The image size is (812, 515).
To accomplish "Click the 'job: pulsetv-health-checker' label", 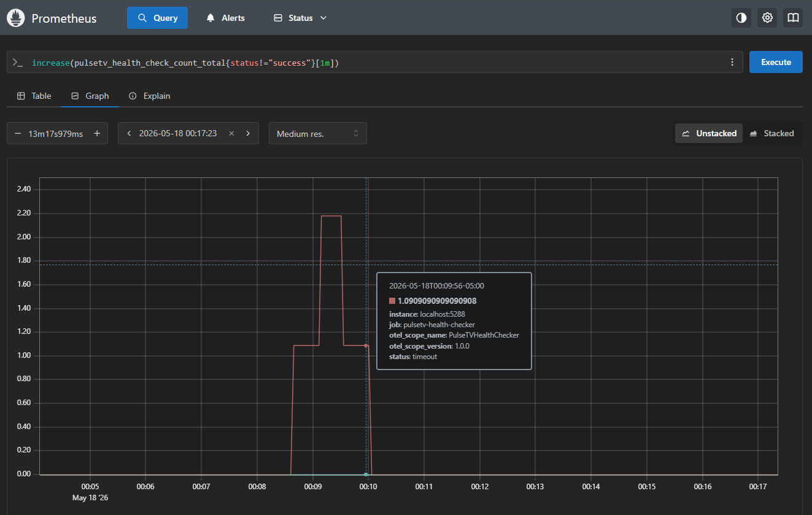I will point(432,325).
